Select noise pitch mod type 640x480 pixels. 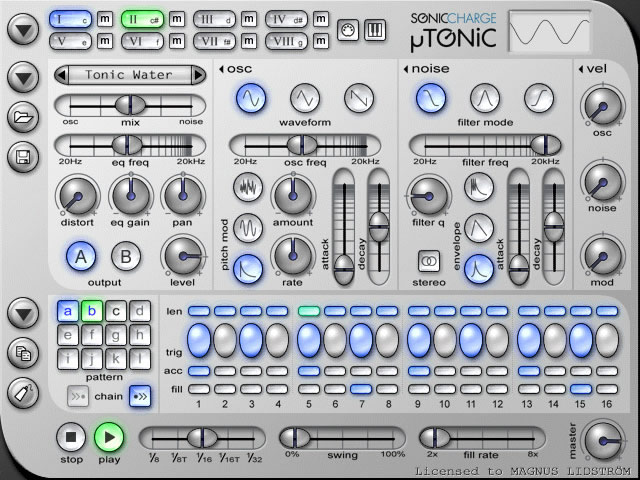click(248, 187)
